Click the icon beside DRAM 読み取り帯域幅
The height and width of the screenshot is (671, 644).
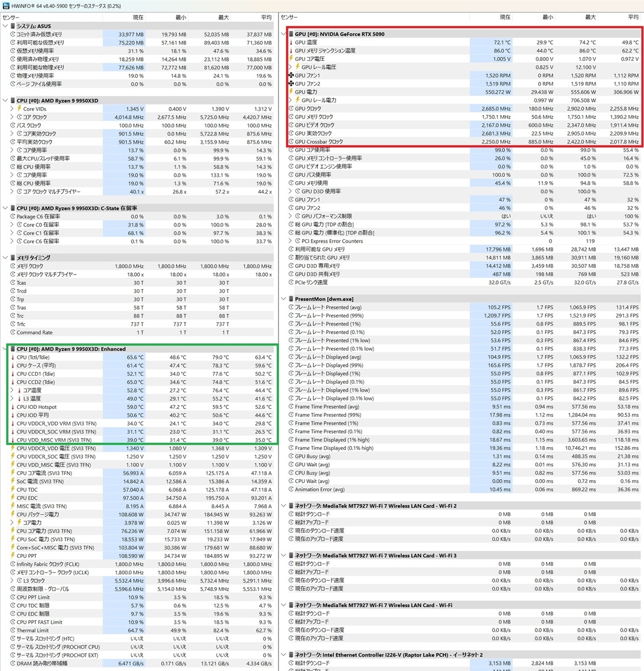tap(13, 663)
